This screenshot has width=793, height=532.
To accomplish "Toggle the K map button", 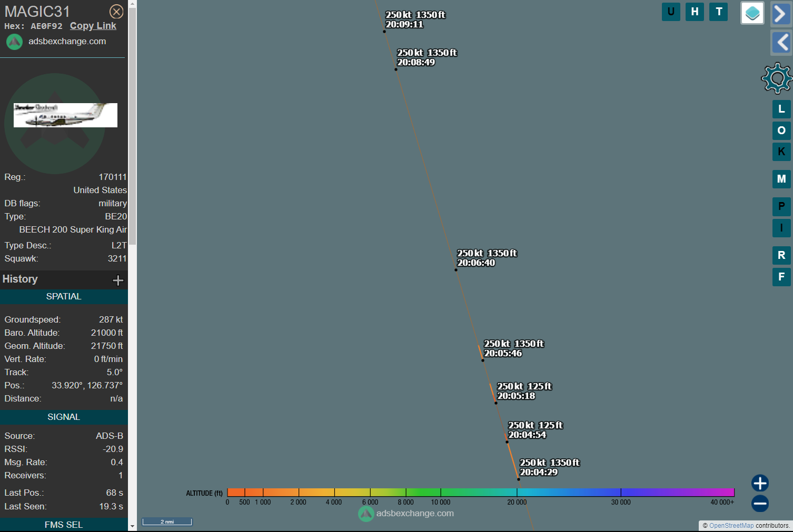I will click(x=781, y=152).
